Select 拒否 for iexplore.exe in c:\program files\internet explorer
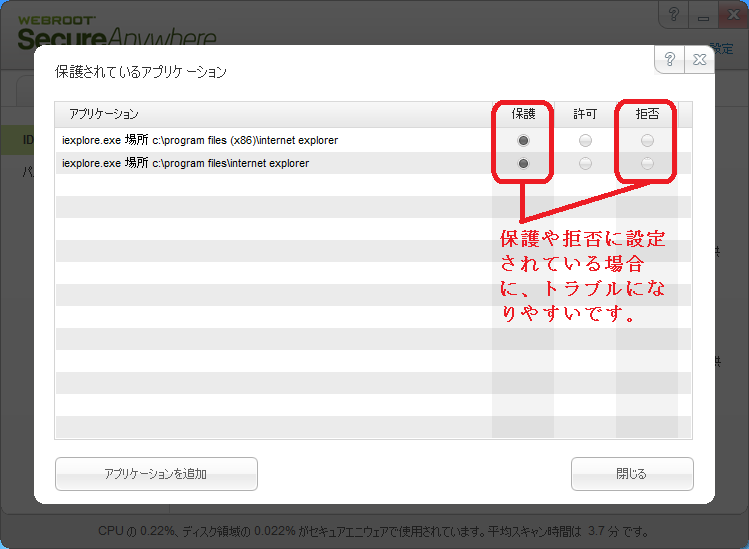The image size is (749, 549). click(647, 163)
